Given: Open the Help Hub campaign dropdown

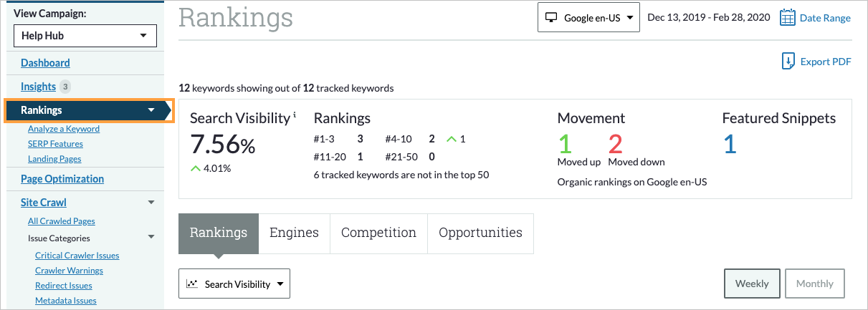Looking at the screenshot, I should coord(85,35).
